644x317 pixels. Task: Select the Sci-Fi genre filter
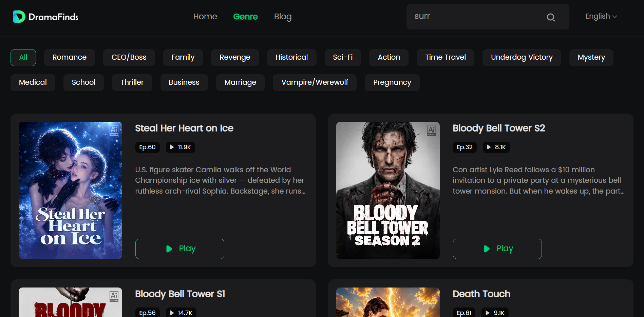coord(343,57)
